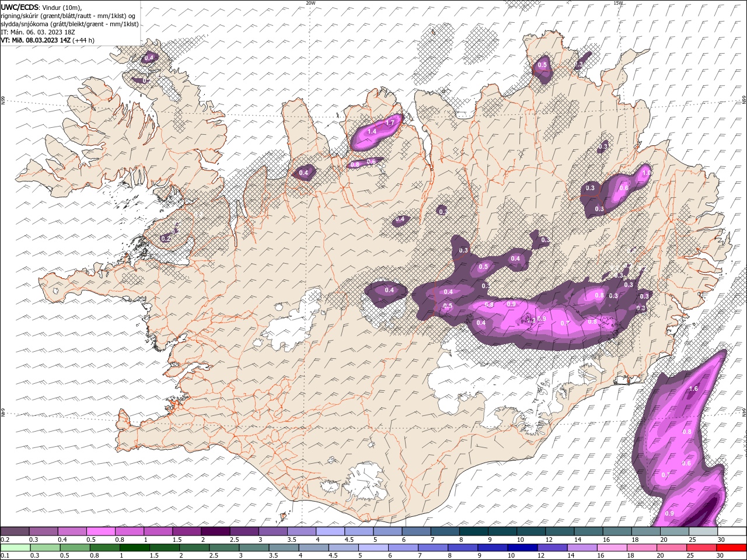Click the 1.6 value off southeast coast
747x560 pixels.
(693, 389)
